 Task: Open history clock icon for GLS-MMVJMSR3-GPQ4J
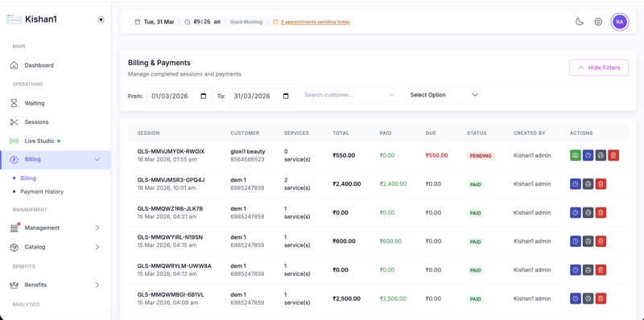coord(576,184)
